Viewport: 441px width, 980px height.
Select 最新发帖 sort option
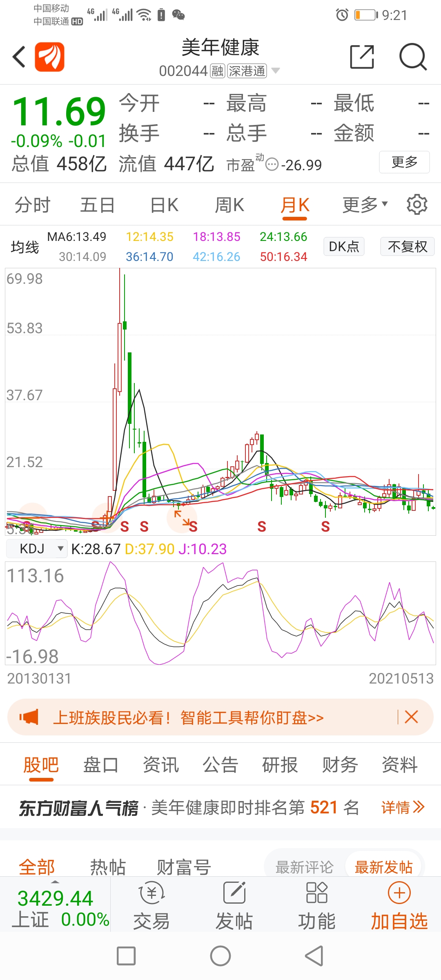383,867
